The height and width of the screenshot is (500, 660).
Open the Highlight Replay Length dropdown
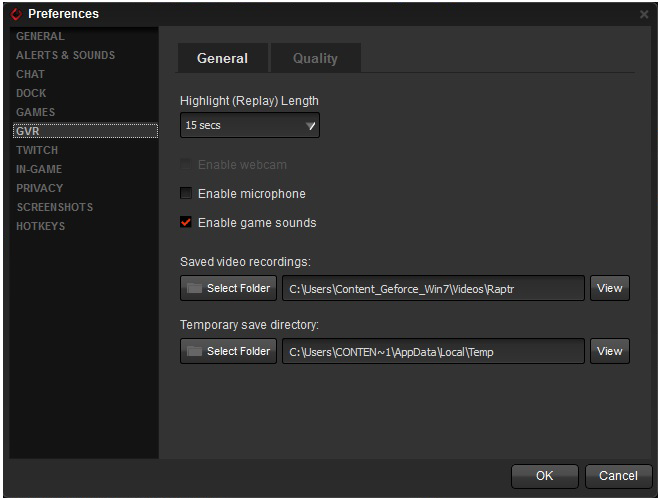tap(250, 126)
